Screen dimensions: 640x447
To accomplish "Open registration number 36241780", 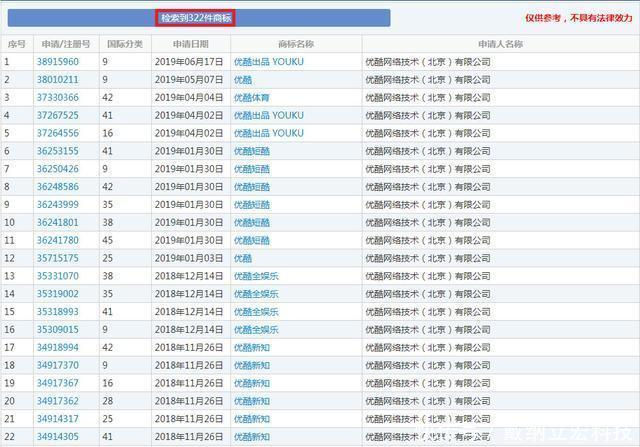I will [58, 240].
